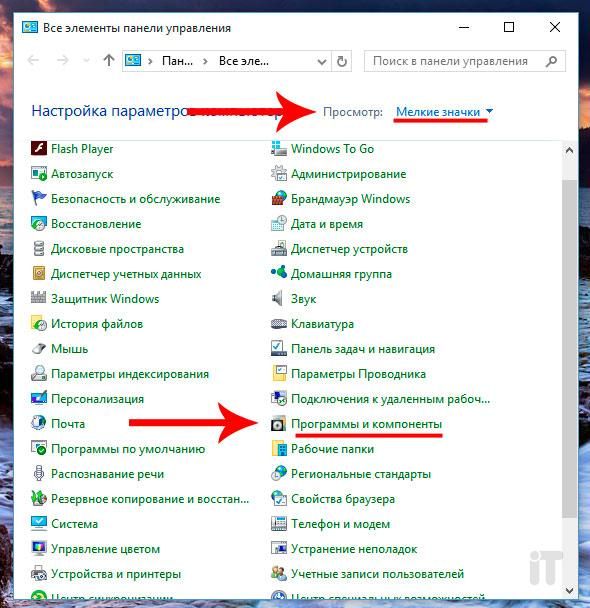590x608 pixels.
Task: Open Панель задач и навигация link
Action: [x=363, y=349]
